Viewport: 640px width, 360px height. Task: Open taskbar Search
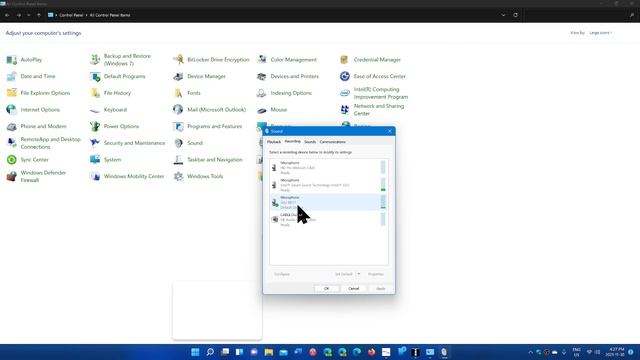(210, 352)
